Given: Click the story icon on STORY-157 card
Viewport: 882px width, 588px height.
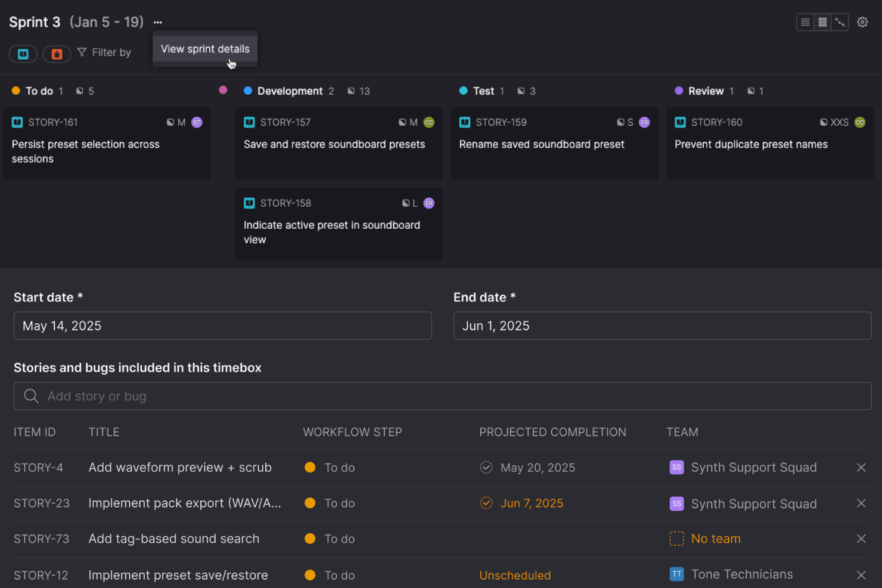Looking at the screenshot, I should coord(249,122).
